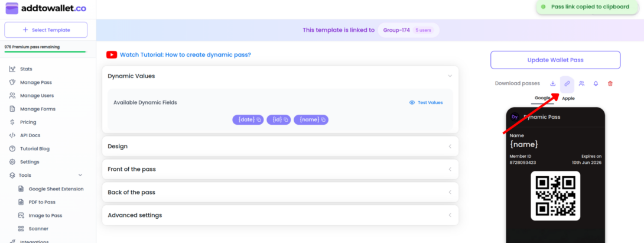Image resolution: width=644 pixels, height=243 pixels.
Task: Go to Manage Pass
Action: click(35, 82)
